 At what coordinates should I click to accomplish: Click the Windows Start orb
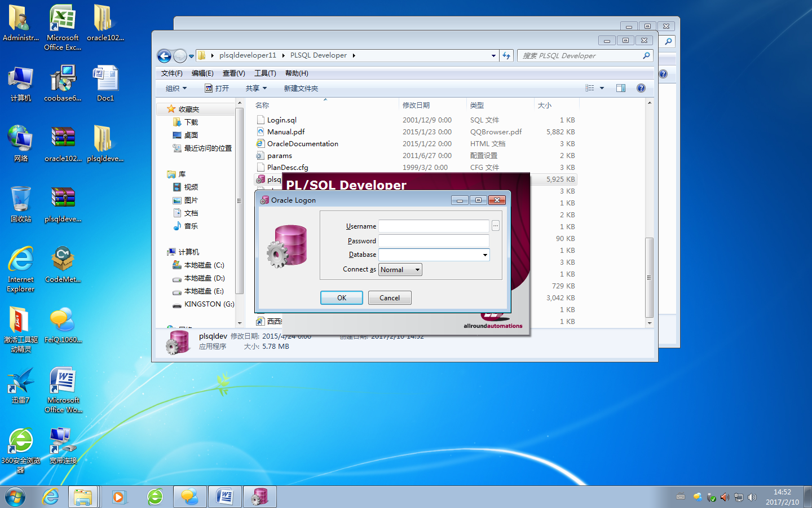click(15, 497)
